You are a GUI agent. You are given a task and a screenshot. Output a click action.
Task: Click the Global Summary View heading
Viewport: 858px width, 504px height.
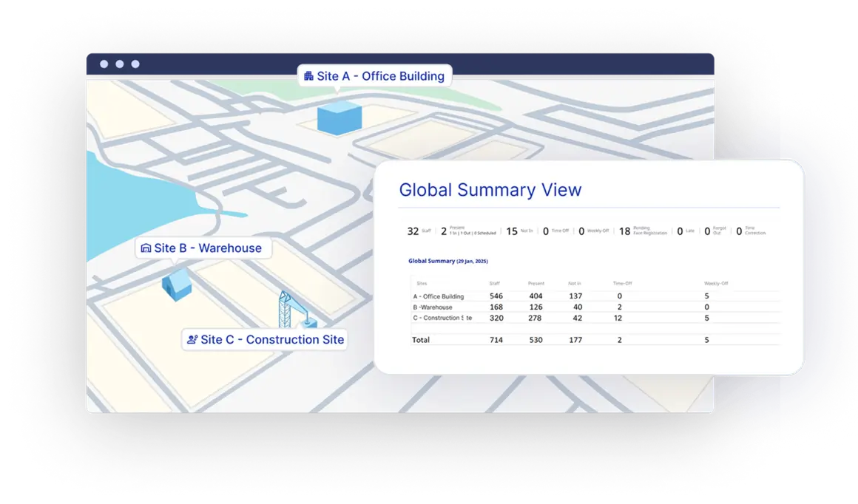[490, 190]
